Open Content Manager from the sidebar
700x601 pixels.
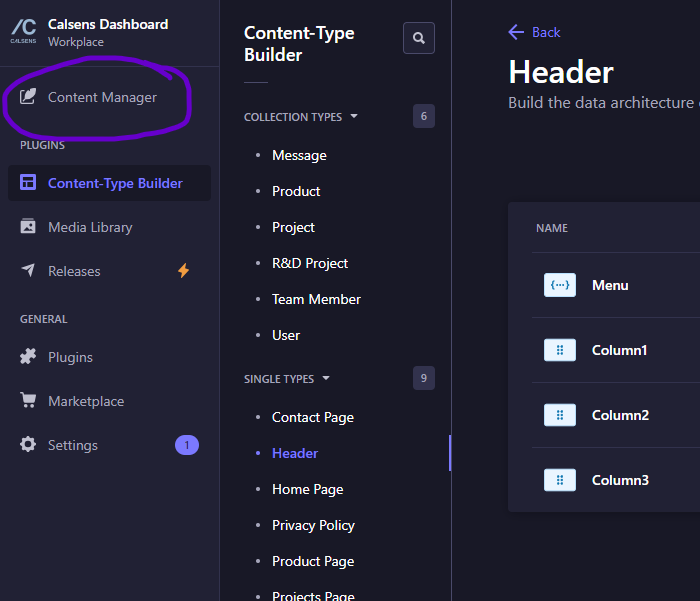click(102, 97)
